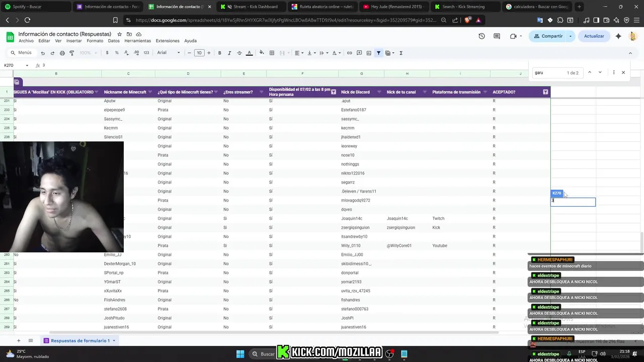Open Google Sheets home logo

pos(10,37)
